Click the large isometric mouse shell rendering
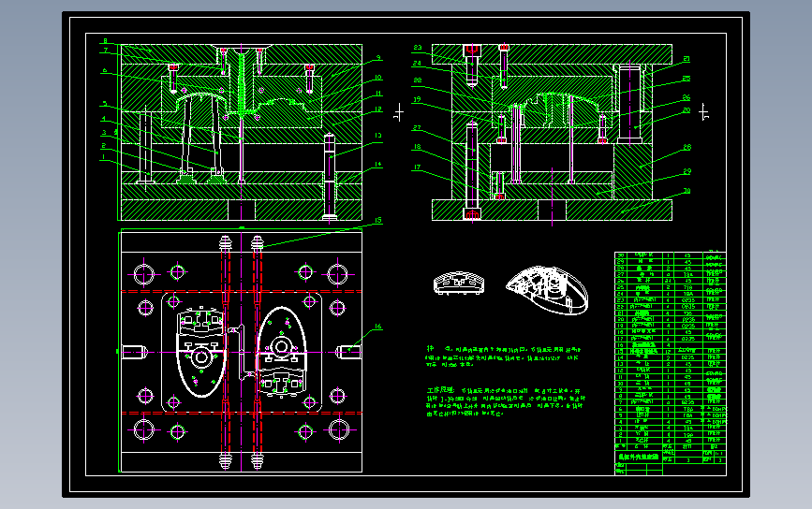The image size is (812, 509). click(x=547, y=290)
